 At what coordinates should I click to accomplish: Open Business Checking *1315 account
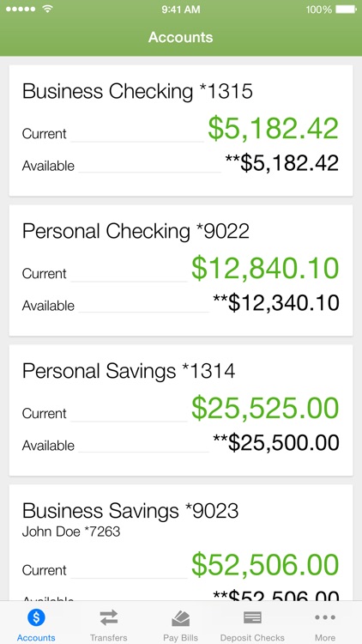pos(181,131)
